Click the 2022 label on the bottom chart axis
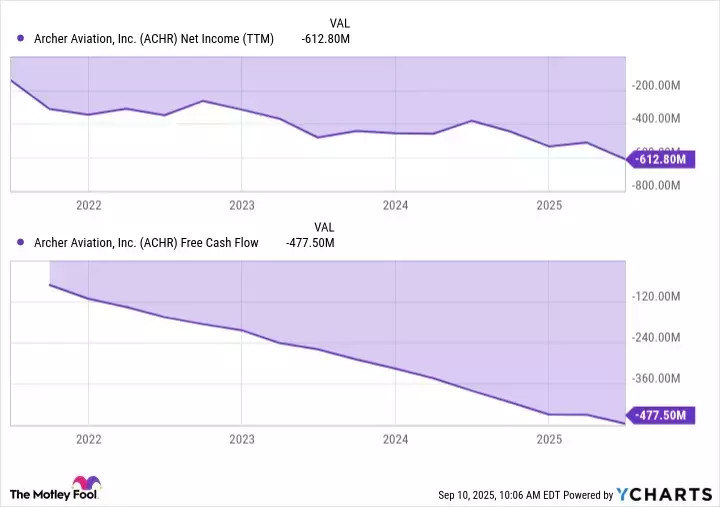 (88, 439)
